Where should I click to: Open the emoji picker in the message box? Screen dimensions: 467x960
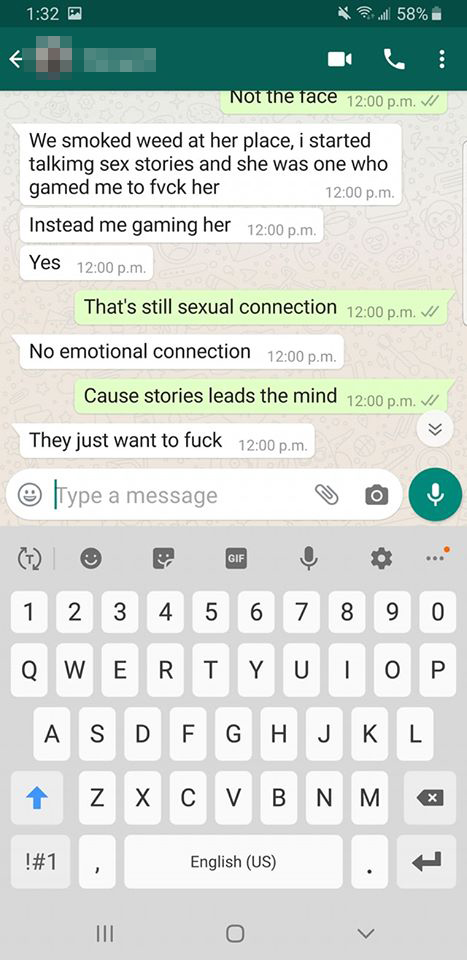click(x=29, y=495)
